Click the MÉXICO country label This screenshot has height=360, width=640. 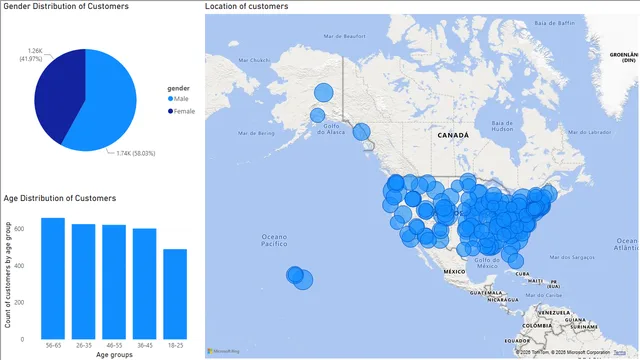pos(454,272)
